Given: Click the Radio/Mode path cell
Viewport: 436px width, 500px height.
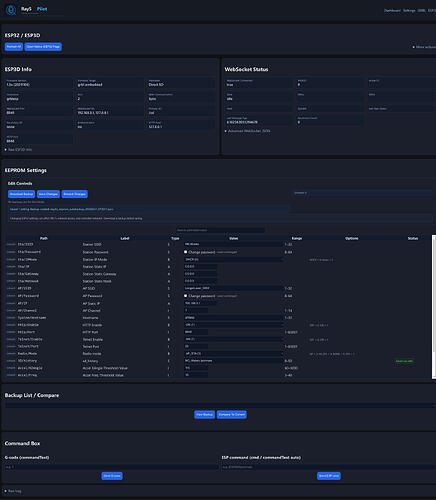Looking at the screenshot, I should pos(27,353).
